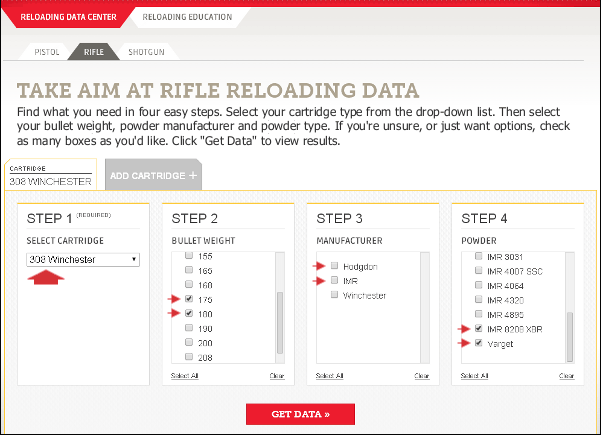The width and height of the screenshot is (601, 435).
Task: Click Select All under Manufacturer
Action: 329,376
